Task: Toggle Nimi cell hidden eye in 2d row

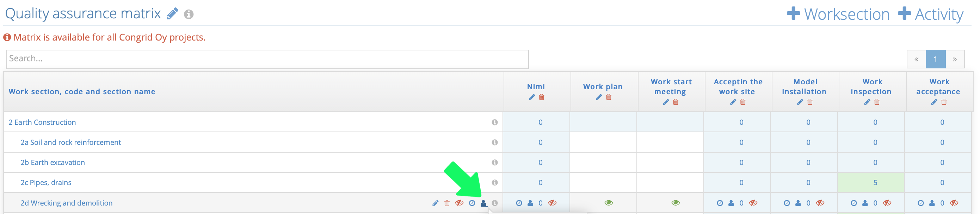Action: pyautogui.click(x=553, y=203)
